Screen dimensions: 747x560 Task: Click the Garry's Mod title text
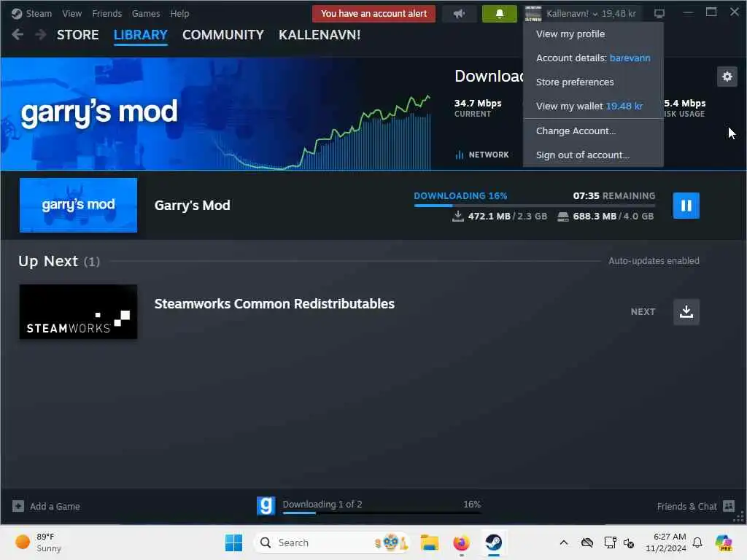click(x=193, y=205)
